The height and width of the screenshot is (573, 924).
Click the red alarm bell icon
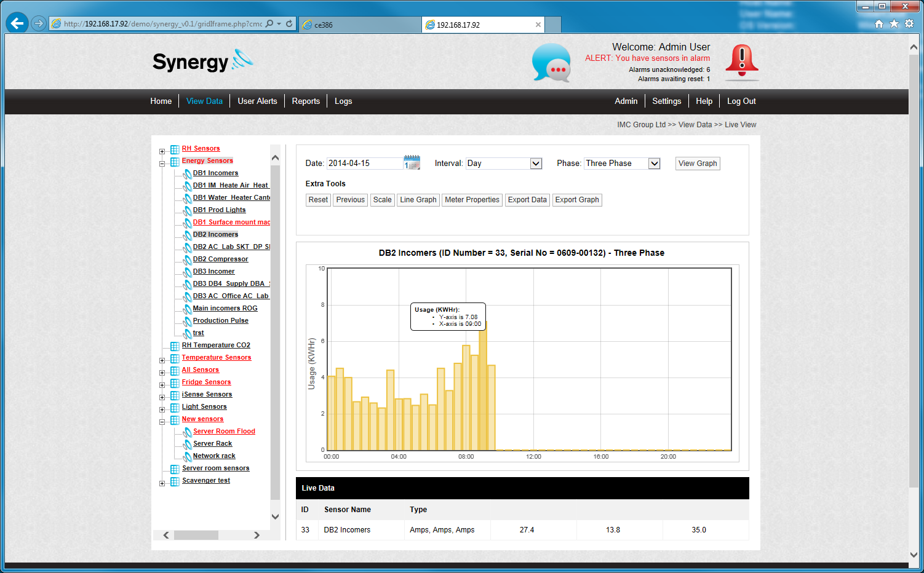[741, 62]
